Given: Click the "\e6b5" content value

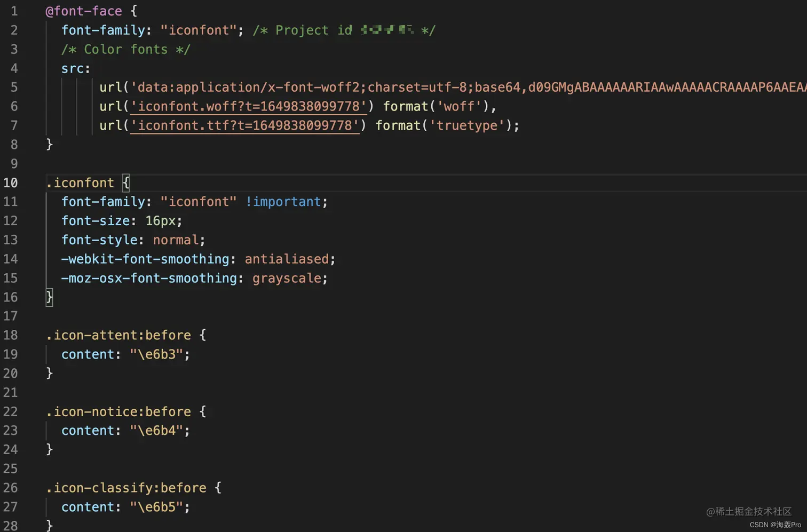Looking at the screenshot, I should click(x=156, y=507).
